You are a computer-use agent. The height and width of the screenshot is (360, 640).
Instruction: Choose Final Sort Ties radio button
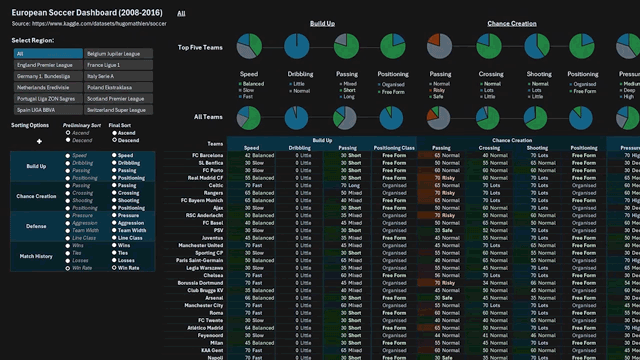114,253
